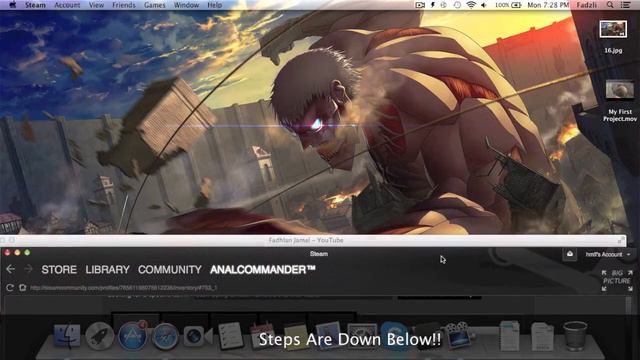640x360 pixels.
Task: Click the Steam page vertical scrollbar
Action: point(629,305)
